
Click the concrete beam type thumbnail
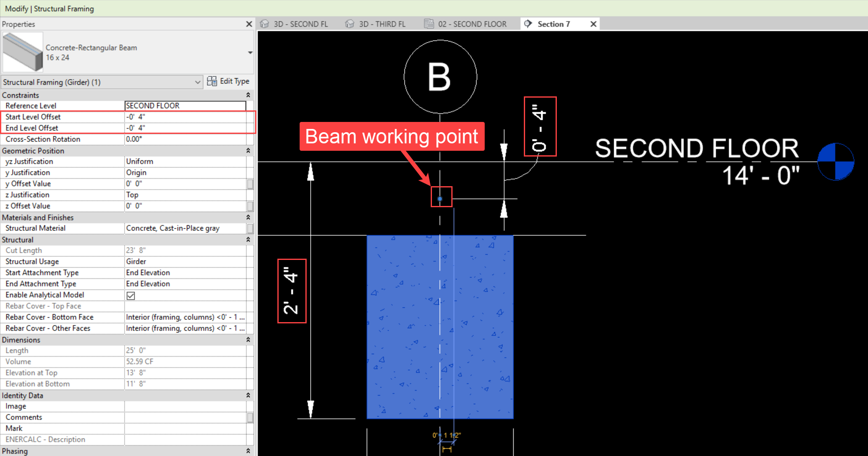point(23,52)
